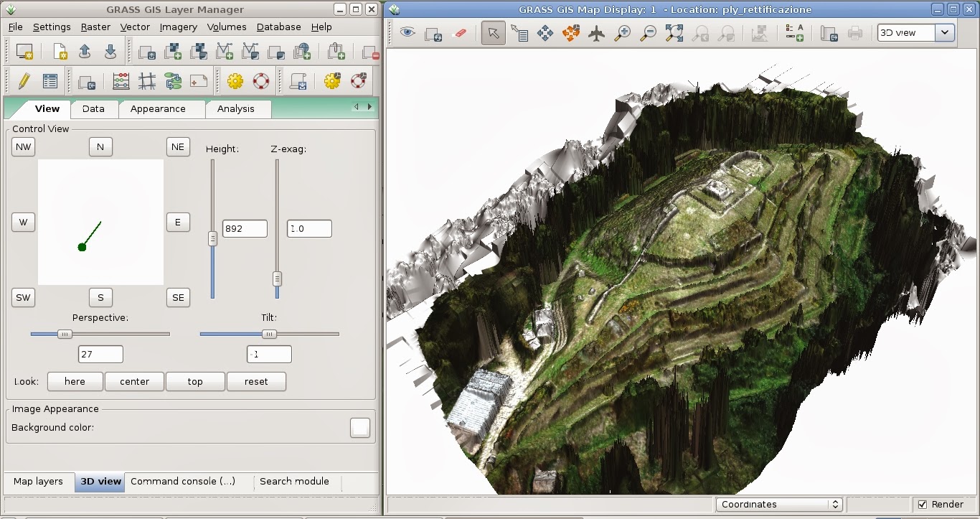This screenshot has height=519, width=980.
Task: Add raster map layer icon
Action: click(x=173, y=52)
